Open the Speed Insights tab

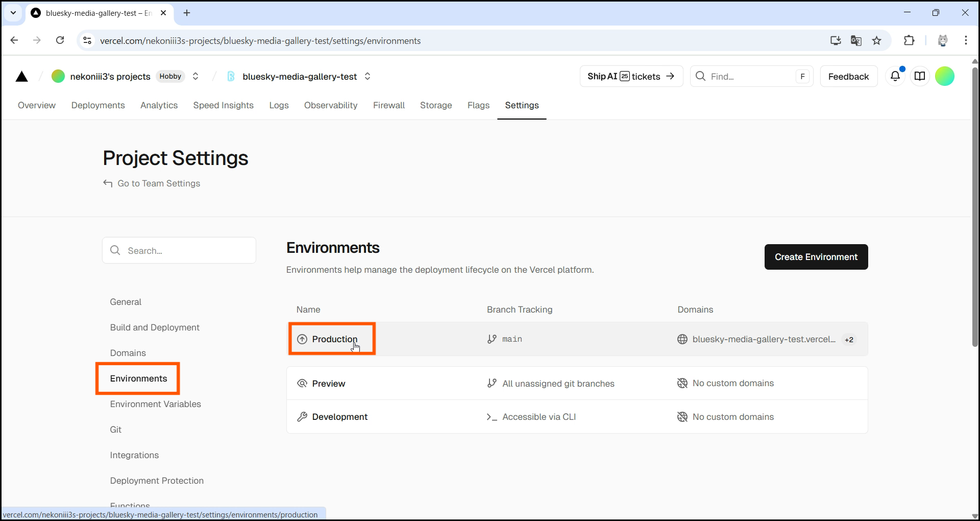[224, 105]
